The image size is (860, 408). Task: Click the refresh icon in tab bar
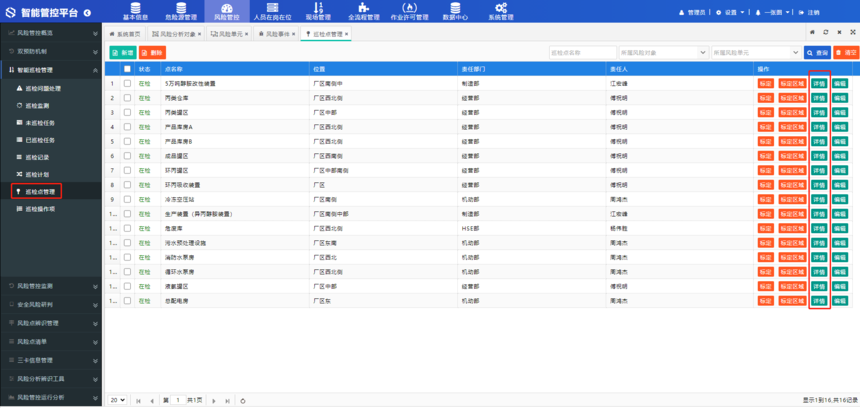pos(826,33)
